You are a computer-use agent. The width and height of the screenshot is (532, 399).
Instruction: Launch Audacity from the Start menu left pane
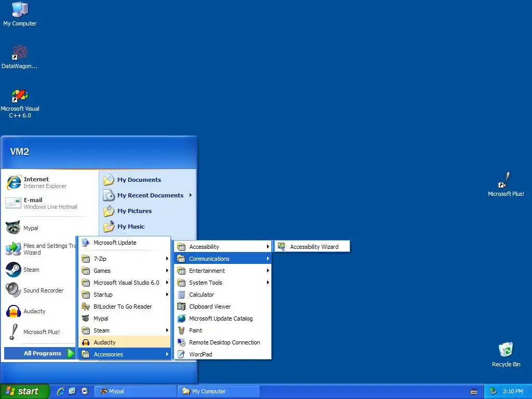point(40,311)
